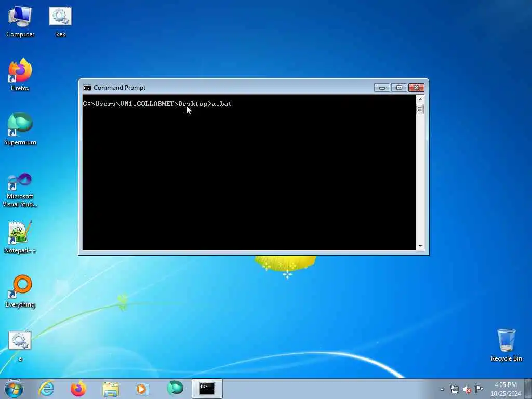532x399 pixels.
Task: Open Windows Explorer from taskbar
Action: 111,389
